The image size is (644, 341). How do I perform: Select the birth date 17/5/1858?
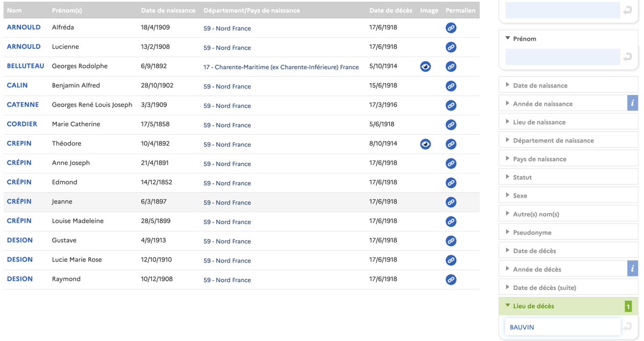[x=155, y=124]
